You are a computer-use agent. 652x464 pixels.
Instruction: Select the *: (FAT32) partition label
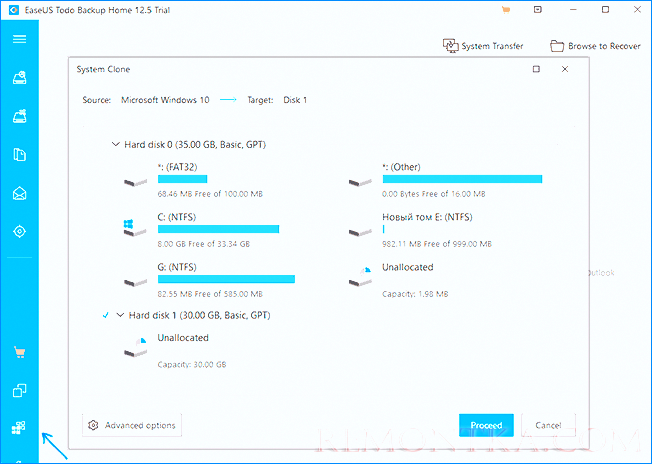(177, 167)
